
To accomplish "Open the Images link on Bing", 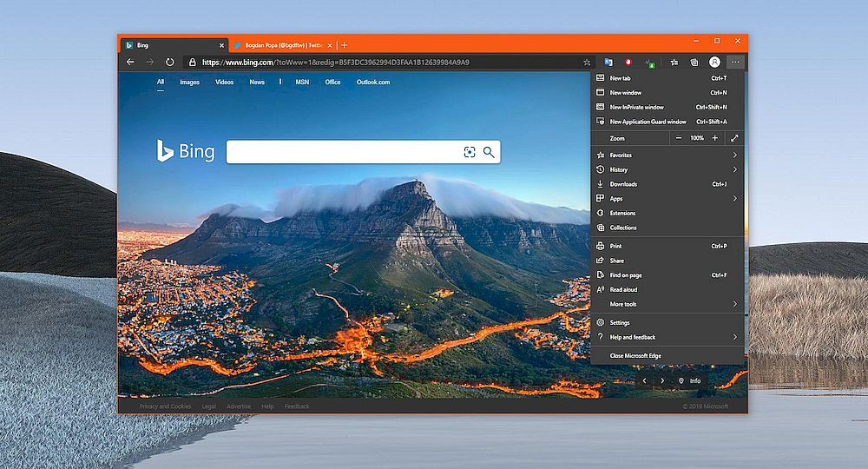I will click(x=189, y=83).
